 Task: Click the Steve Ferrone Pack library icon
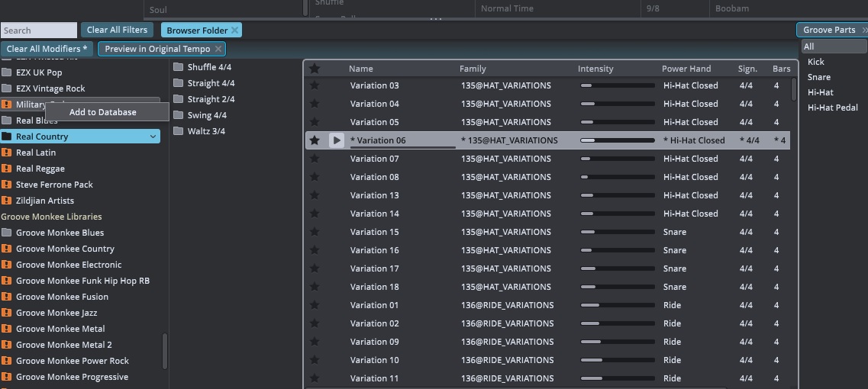[x=7, y=185]
